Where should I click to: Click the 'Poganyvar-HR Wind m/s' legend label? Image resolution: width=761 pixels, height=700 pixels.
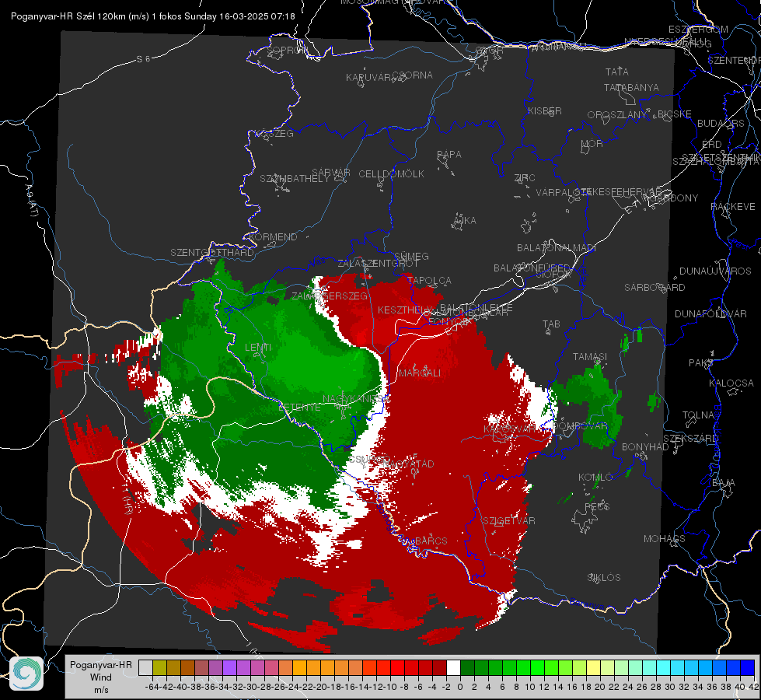click(101, 677)
